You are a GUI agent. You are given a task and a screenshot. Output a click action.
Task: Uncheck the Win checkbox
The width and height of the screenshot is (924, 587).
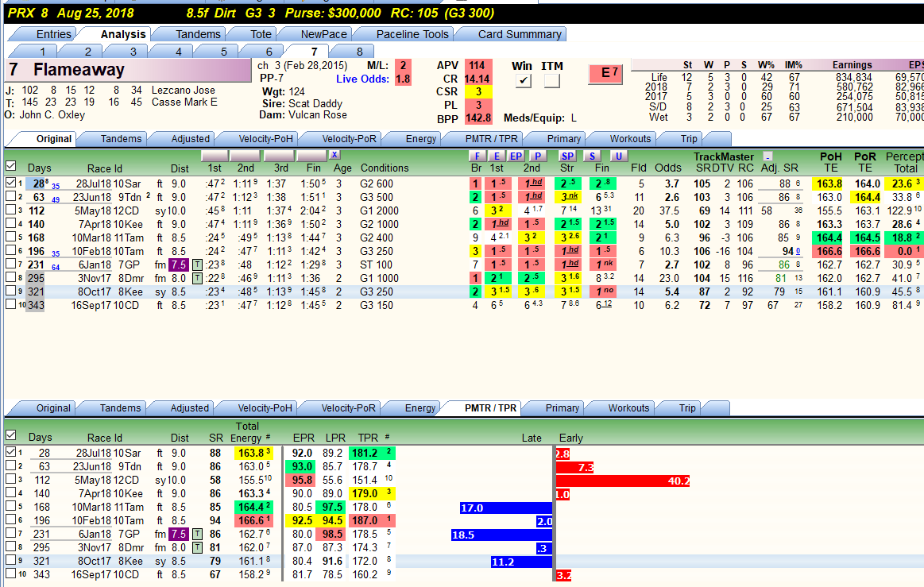click(x=523, y=81)
